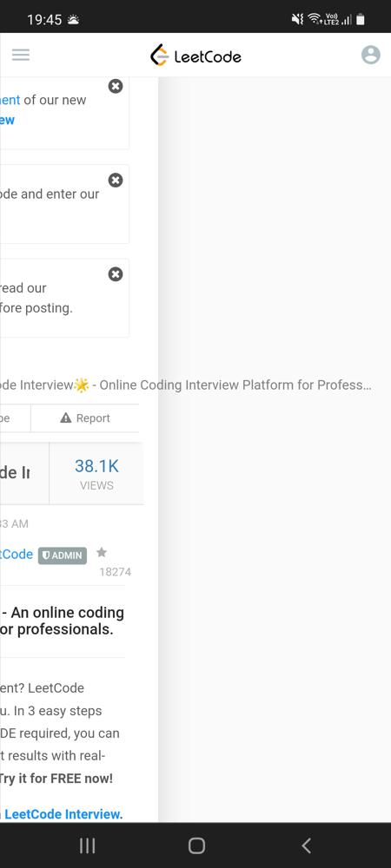The height and width of the screenshot is (868, 391).
Task: Open the Android recent apps button
Action: click(x=87, y=845)
